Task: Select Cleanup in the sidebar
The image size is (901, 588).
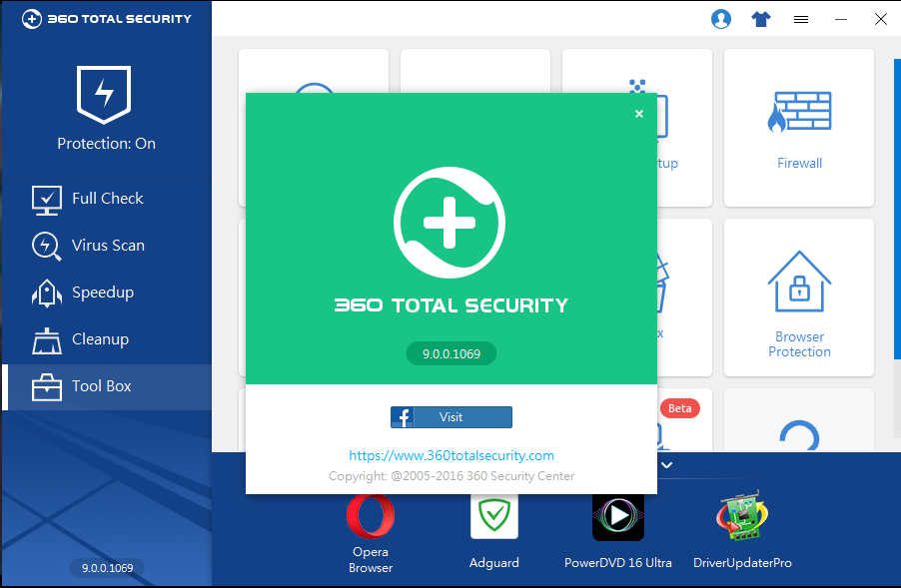Action: 107,340
